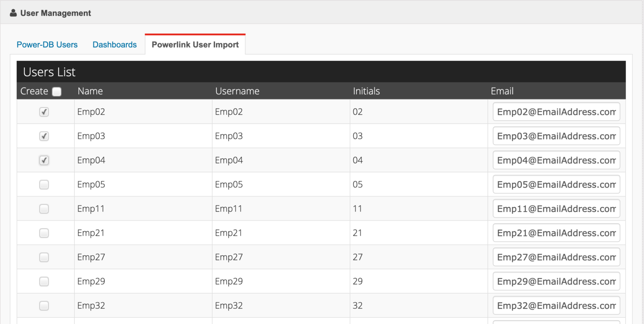
Task: Enable Create for Emp21
Action: pos(44,233)
